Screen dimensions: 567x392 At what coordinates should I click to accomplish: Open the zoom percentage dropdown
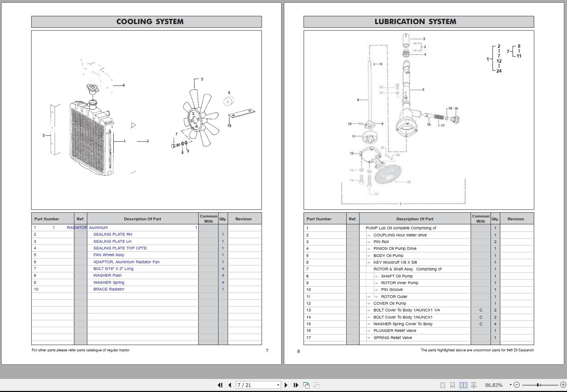[509, 385]
